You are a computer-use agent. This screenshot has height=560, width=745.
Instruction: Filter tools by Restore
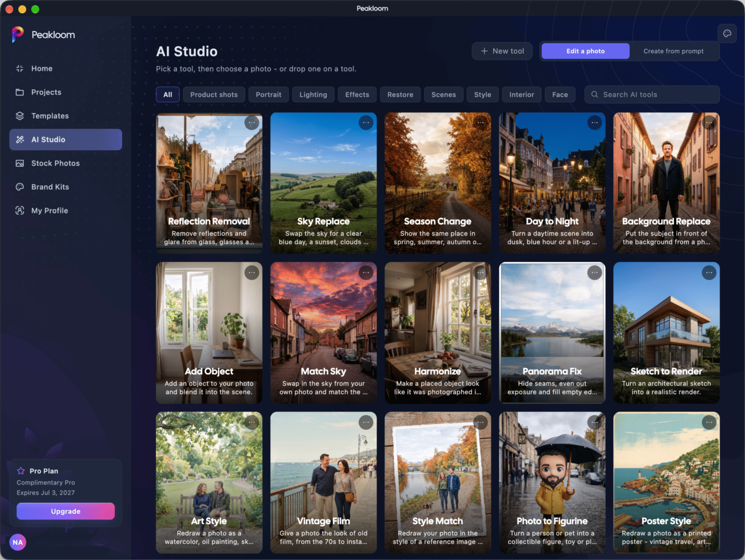tap(400, 95)
